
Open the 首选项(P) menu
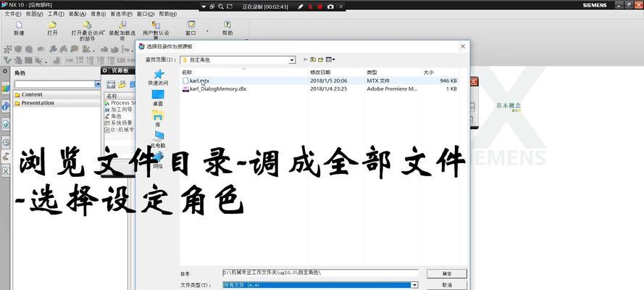click(x=121, y=14)
